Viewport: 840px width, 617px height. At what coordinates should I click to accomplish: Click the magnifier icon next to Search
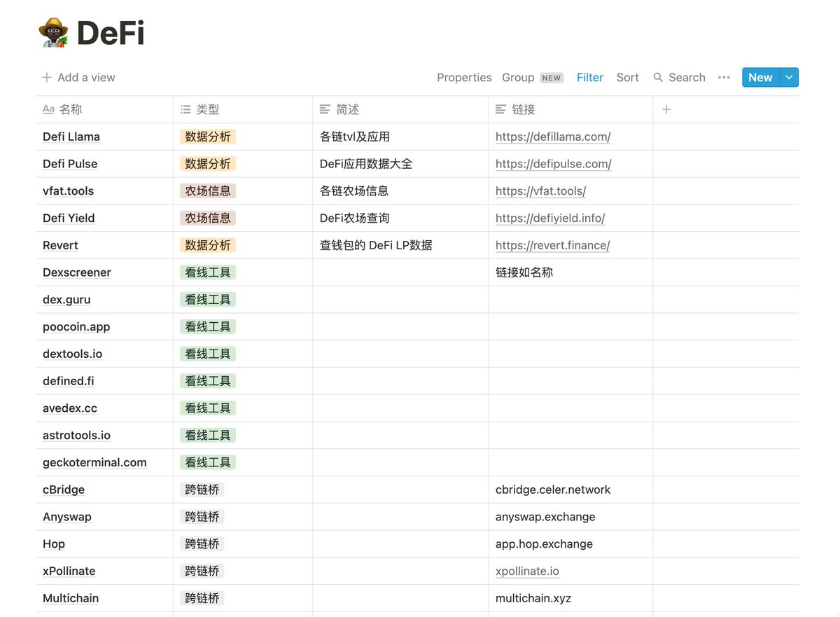click(x=658, y=78)
